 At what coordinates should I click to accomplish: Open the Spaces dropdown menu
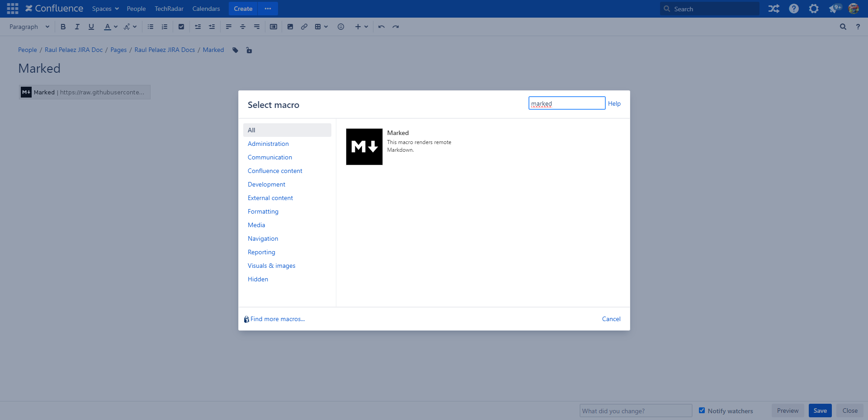(105, 9)
